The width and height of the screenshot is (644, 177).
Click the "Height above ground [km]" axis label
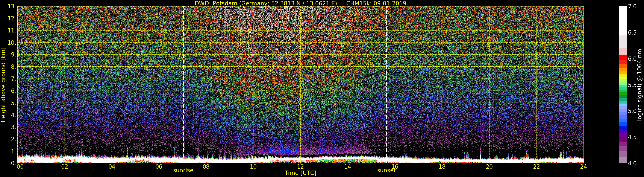[3, 85]
